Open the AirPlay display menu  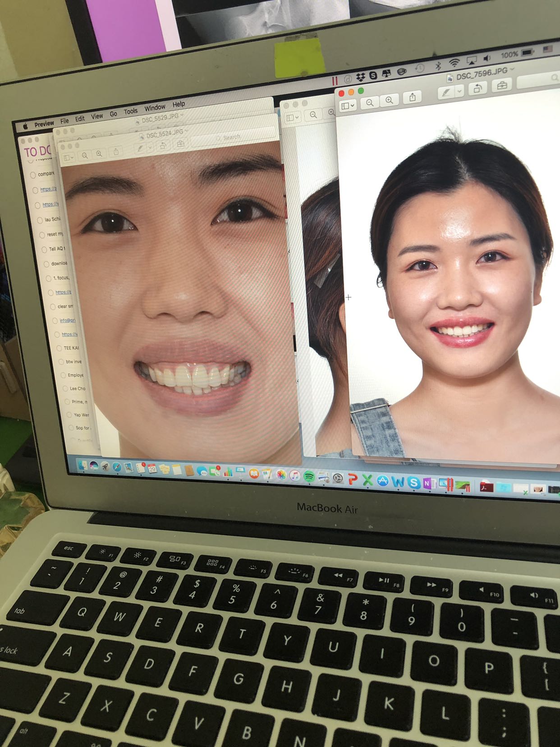(x=472, y=60)
